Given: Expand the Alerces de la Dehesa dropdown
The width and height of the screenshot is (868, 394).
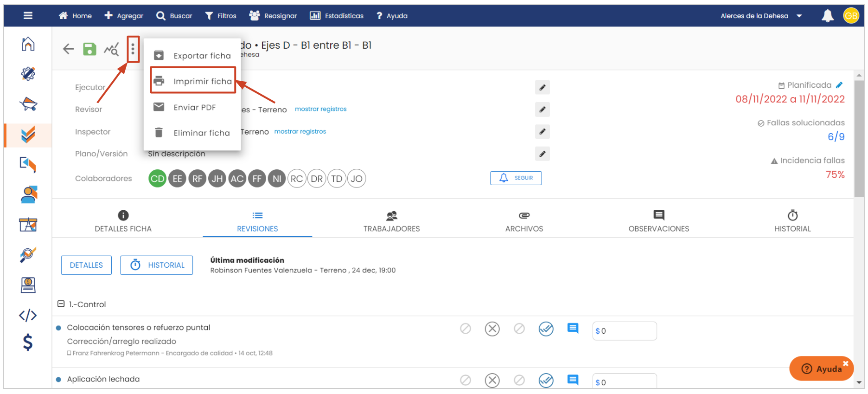Looking at the screenshot, I should coord(799,16).
